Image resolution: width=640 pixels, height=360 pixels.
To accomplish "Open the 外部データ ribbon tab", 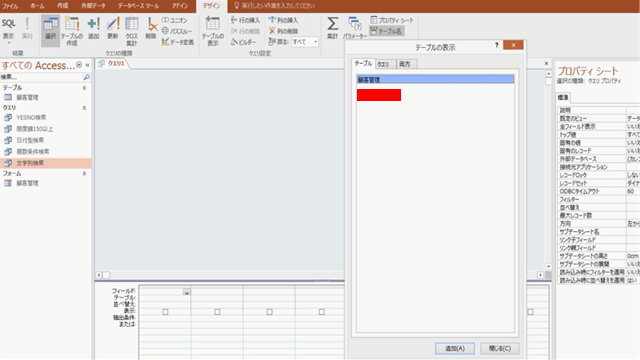I will click(93, 6).
